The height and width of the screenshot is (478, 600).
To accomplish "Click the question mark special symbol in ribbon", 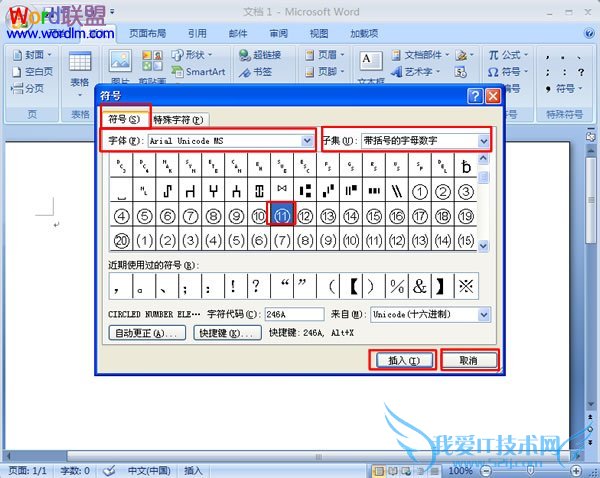I will tap(581, 72).
